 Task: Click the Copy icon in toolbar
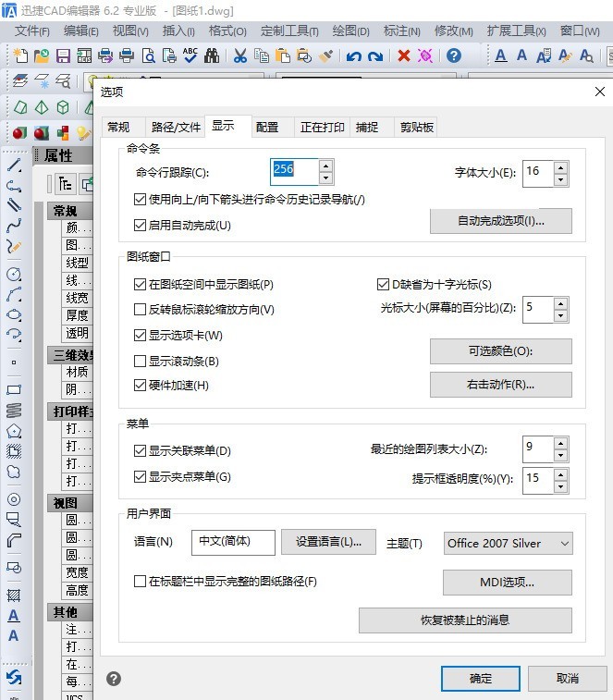click(262, 55)
